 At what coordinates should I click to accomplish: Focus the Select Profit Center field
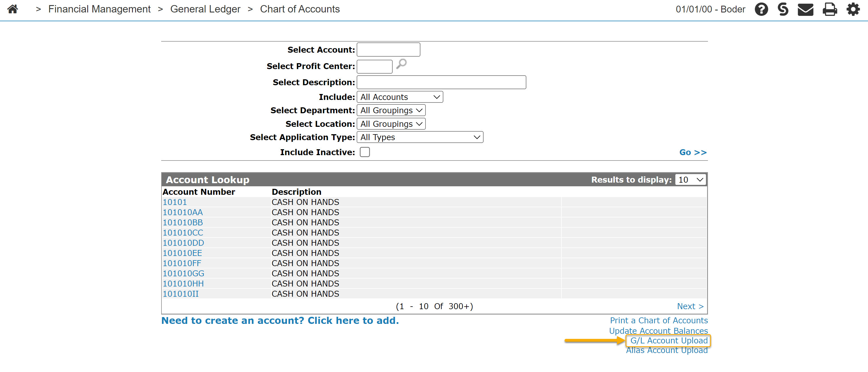(374, 66)
